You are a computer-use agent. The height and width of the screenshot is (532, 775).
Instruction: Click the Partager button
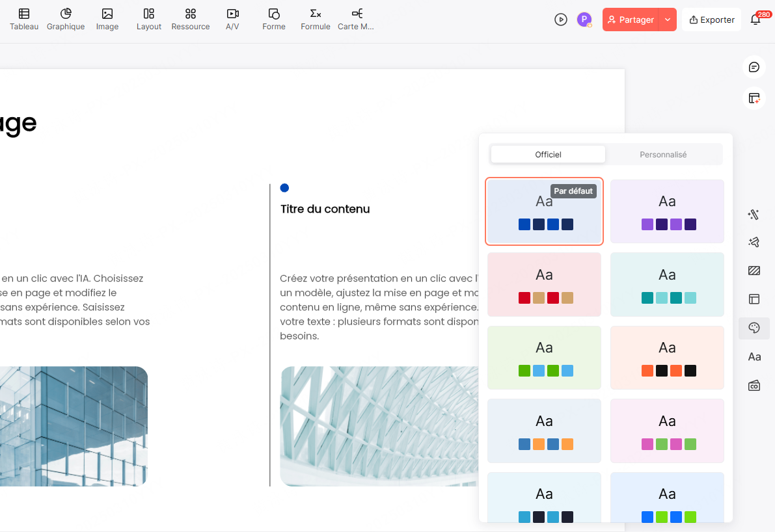631,20
